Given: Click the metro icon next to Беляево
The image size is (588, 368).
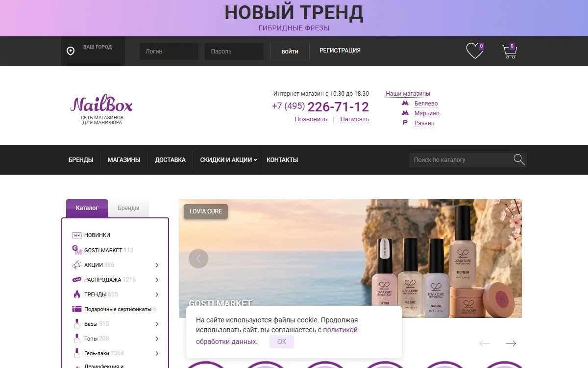Looking at the screenshot, I should 405,104.
